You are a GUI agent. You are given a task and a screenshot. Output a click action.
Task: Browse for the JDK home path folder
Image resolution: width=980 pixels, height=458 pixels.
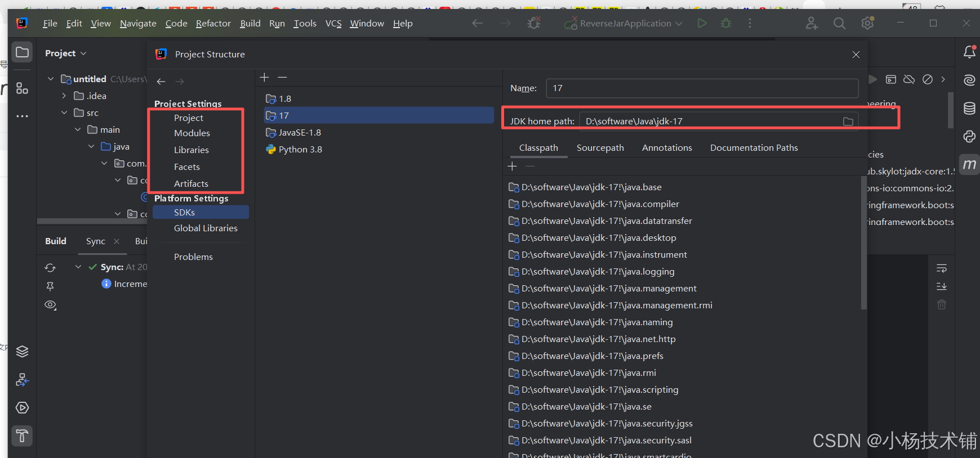click(x=848, y=122)
